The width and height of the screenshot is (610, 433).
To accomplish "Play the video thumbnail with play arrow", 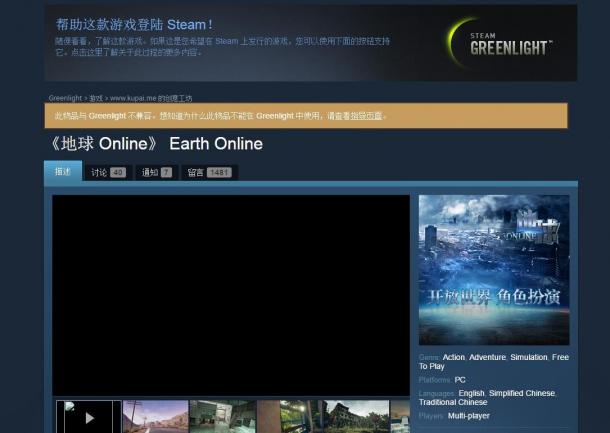I will [89, 417].
